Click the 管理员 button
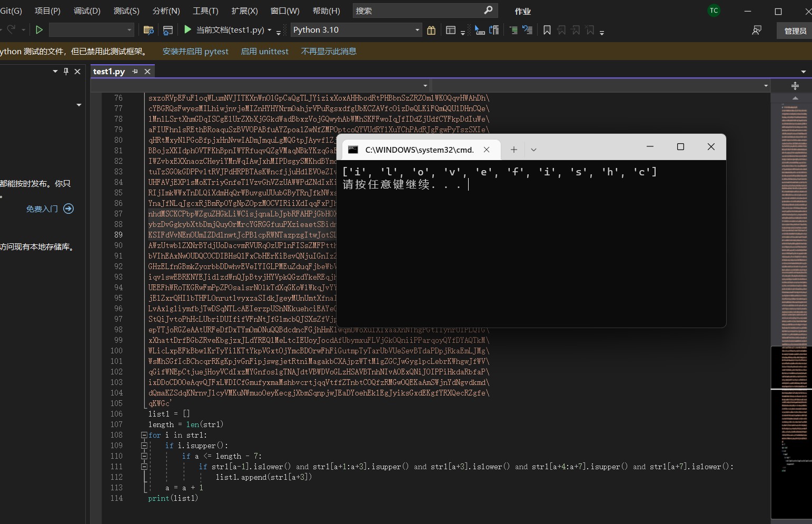Viewport: 812px width, 524px height. point(795,31)
